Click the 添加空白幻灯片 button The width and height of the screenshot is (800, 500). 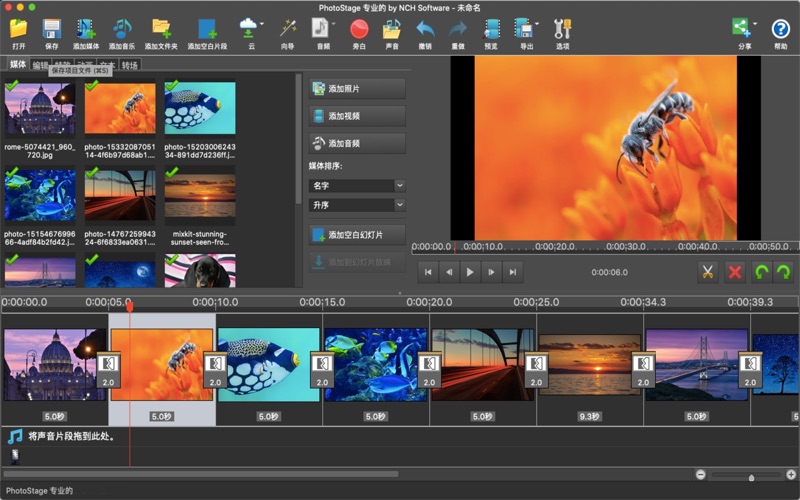(x=357, y=235)
